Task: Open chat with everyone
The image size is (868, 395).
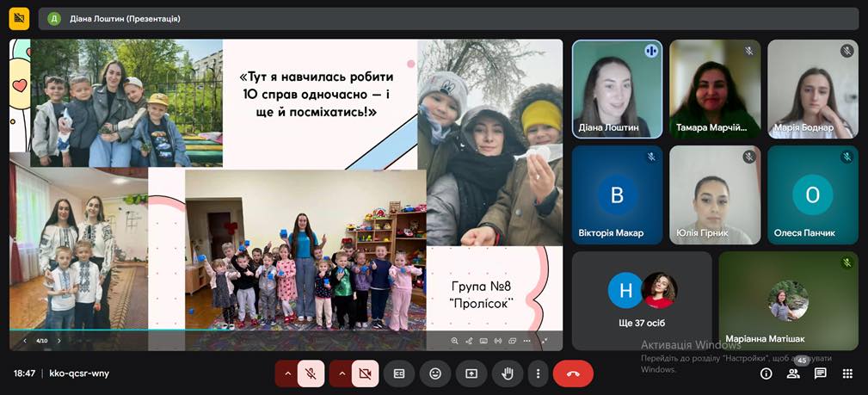Action: click(x=821, y=373)
